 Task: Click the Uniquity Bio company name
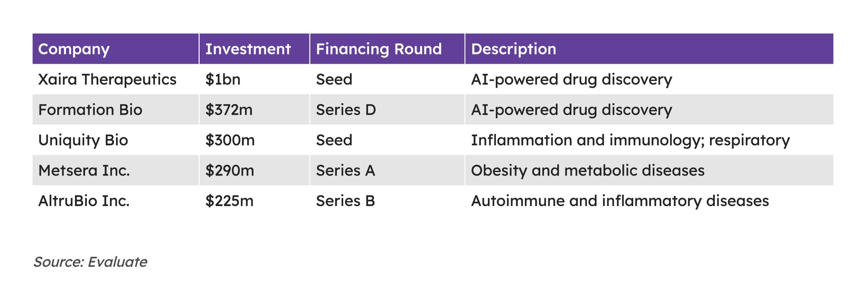pos(83,140)
